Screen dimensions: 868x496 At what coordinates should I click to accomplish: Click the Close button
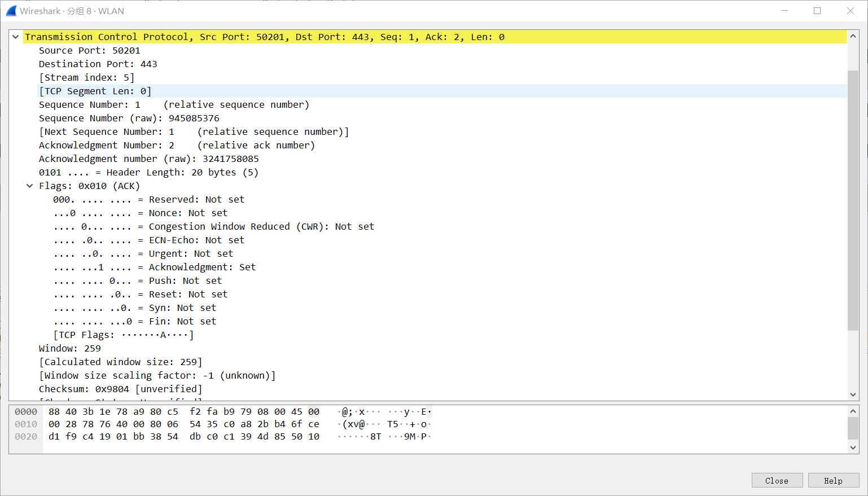pyautogui.click(x=777, y=480)
